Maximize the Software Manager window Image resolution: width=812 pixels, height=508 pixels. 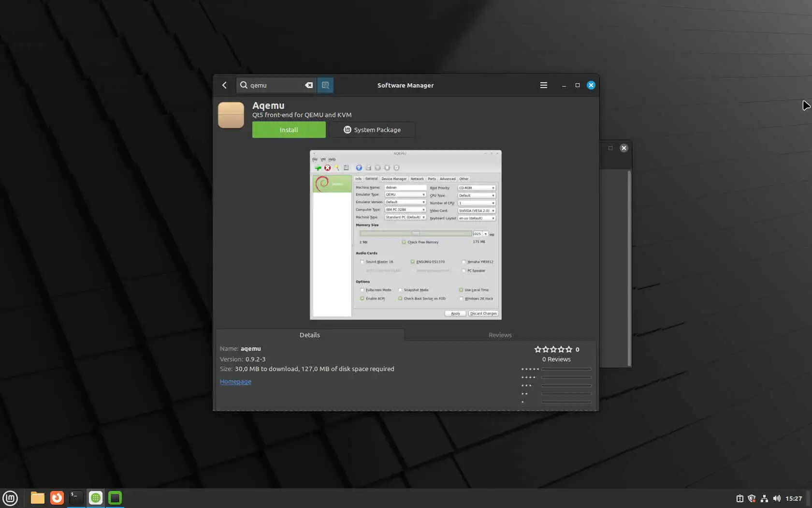[x=577, y=85]
